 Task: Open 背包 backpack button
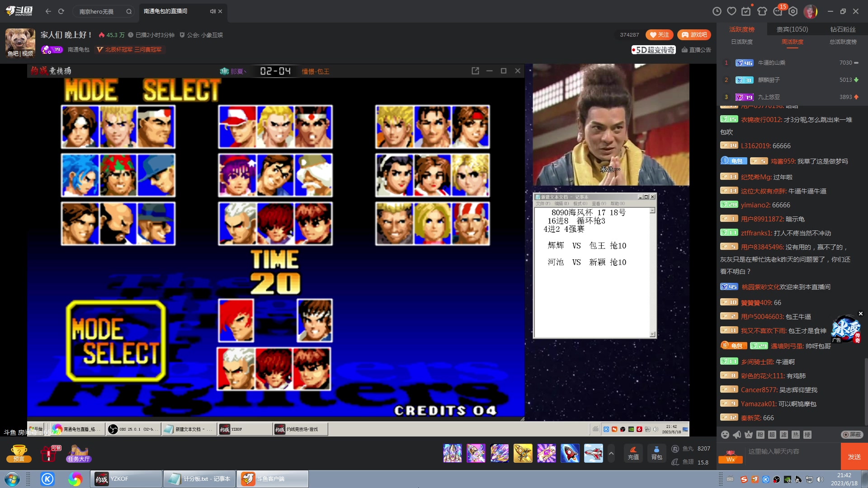[656, 453]
